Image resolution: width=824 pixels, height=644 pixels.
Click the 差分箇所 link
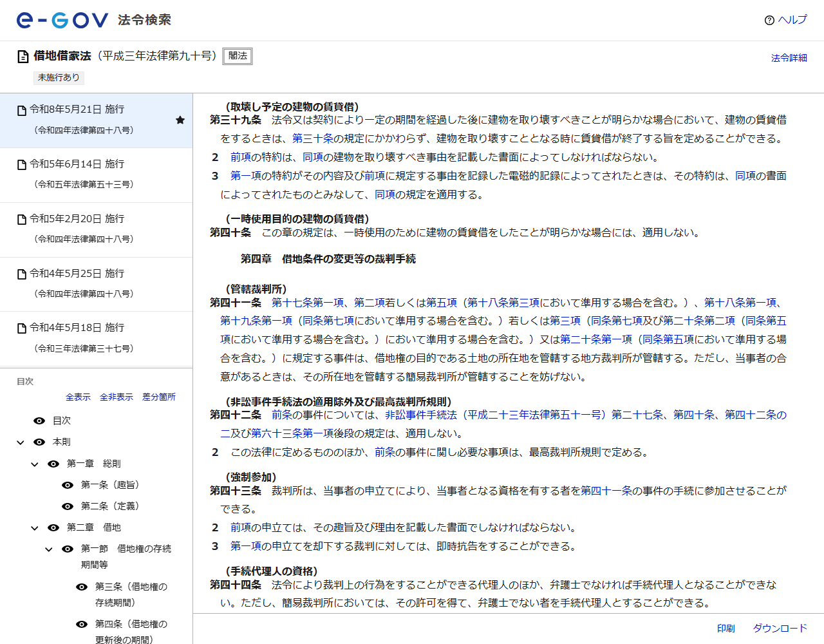click(x=159, y=397)
